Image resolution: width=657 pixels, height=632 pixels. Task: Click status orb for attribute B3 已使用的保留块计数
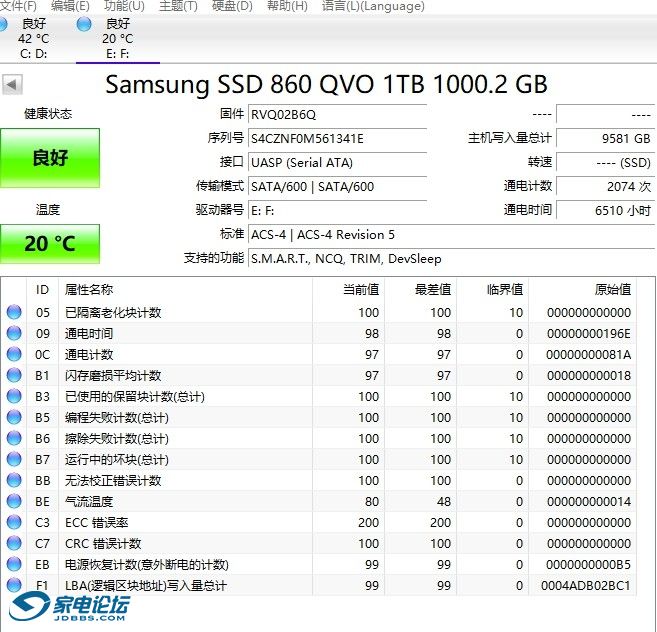coord(14,396)
